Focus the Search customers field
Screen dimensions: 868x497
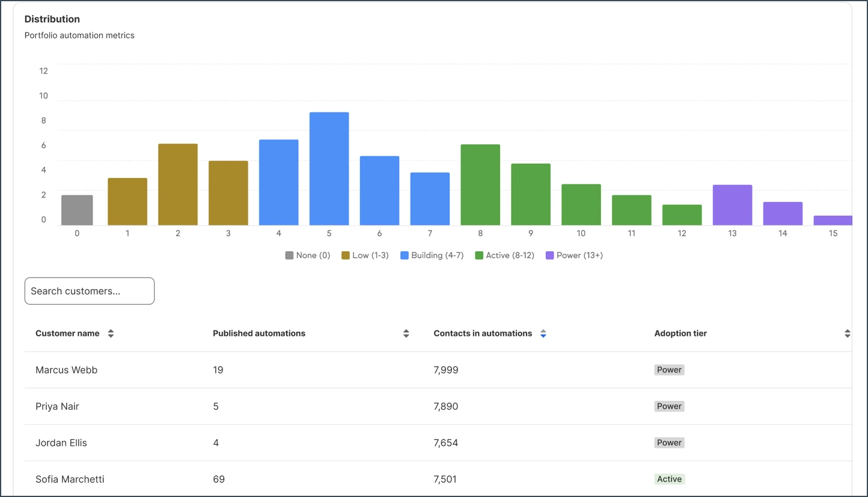point(90,291)
